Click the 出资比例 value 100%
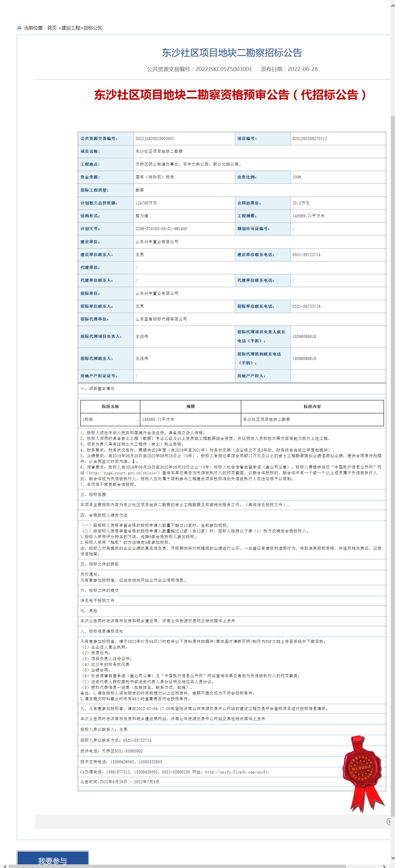 point(296,177)
